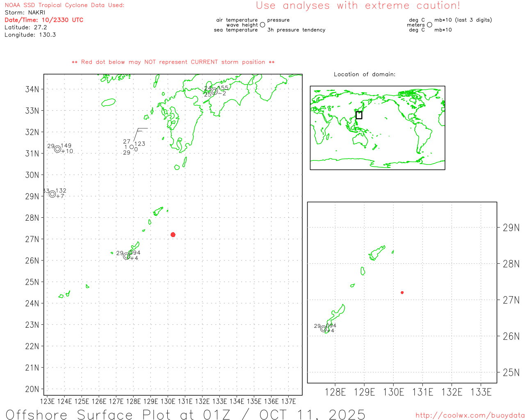The image size is (525, 420).
Task: Select buoy station circle with pressure 149
Action: tap(57, 149)
